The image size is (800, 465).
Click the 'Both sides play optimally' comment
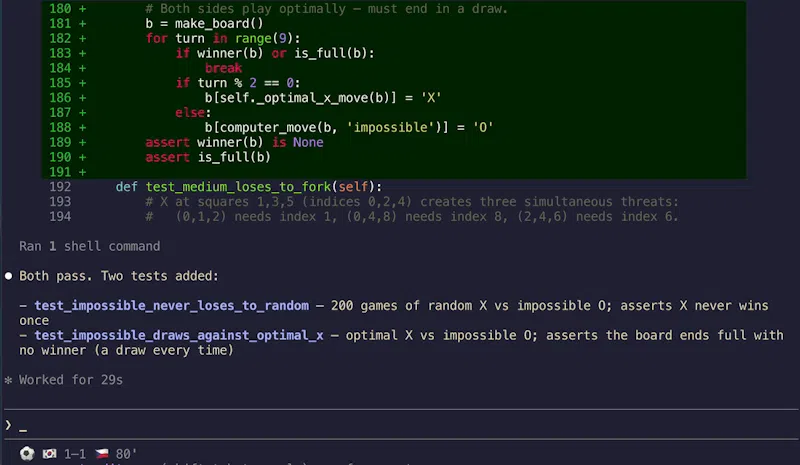(x=327, y=9)
